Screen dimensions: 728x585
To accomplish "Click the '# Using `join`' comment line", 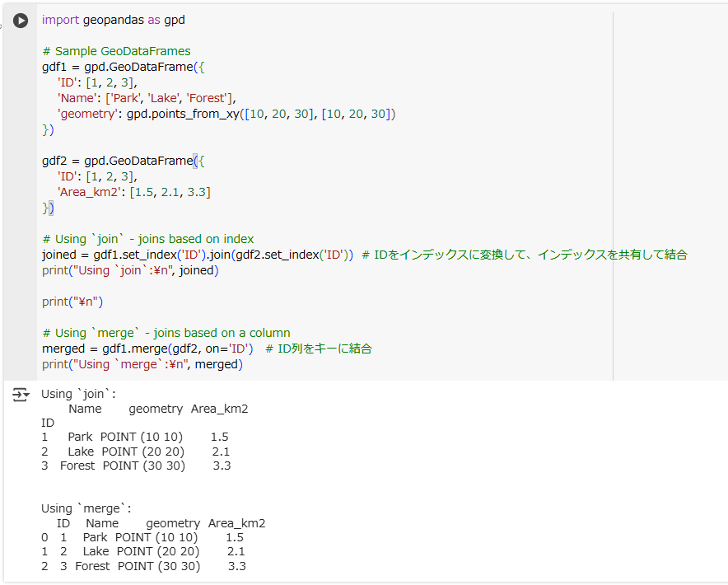I will (147, 239).
